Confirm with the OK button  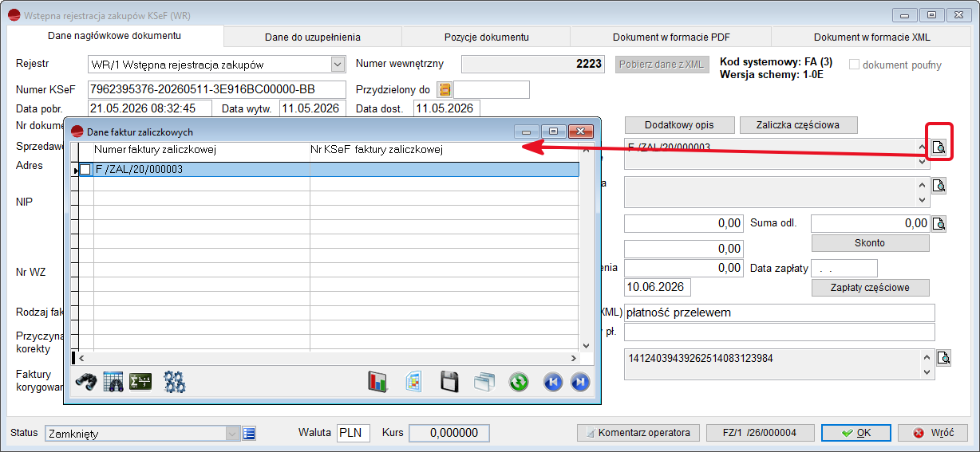pyautogui.click(x=856, y=433)
